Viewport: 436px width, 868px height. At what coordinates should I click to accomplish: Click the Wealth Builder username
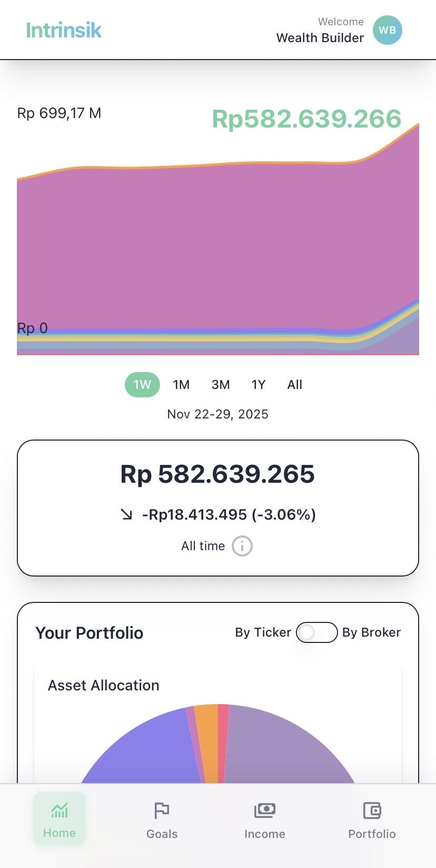tap(320, 38)
